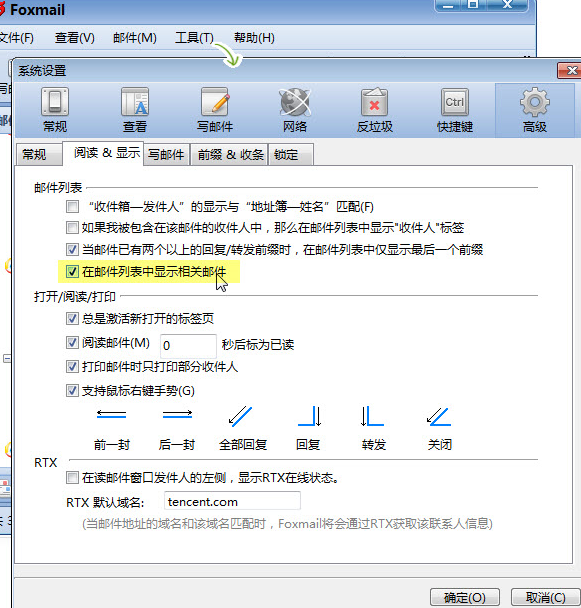Toggle 总是激活新打开的标签页 checkbox

tap(72, 319)
